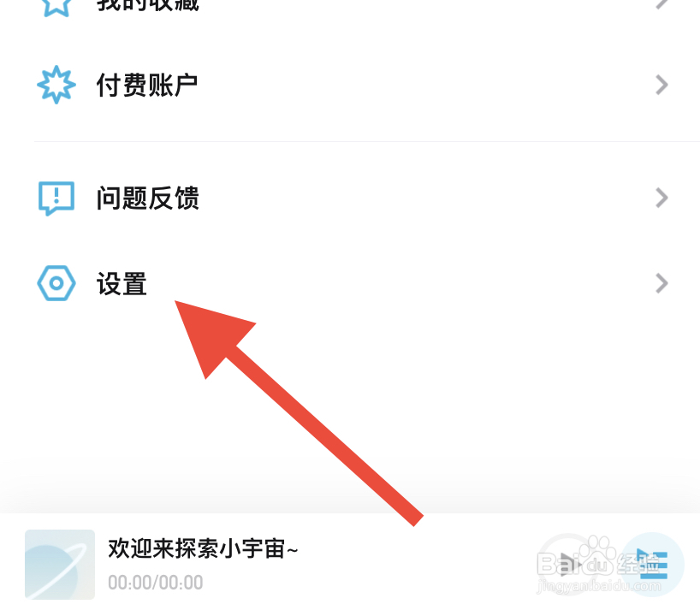
Task: Open the 付费账户 menu entry
Action: coord(350,85)
